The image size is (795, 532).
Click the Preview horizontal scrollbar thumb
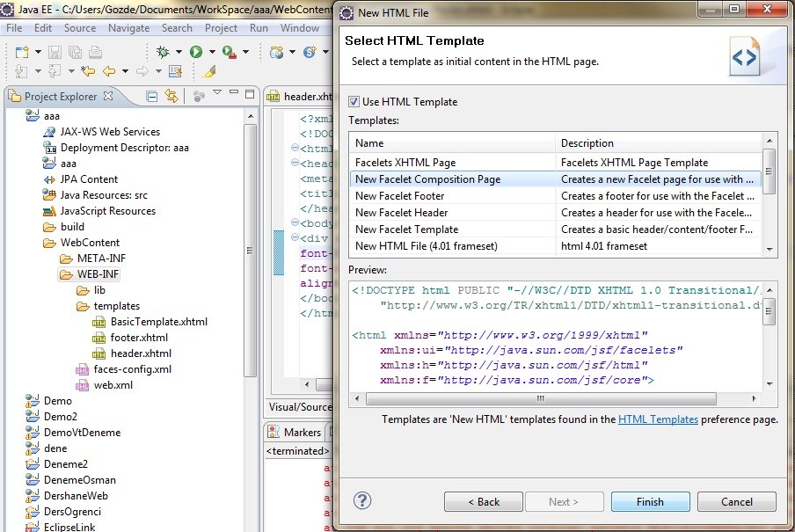(x=541, y=398)
